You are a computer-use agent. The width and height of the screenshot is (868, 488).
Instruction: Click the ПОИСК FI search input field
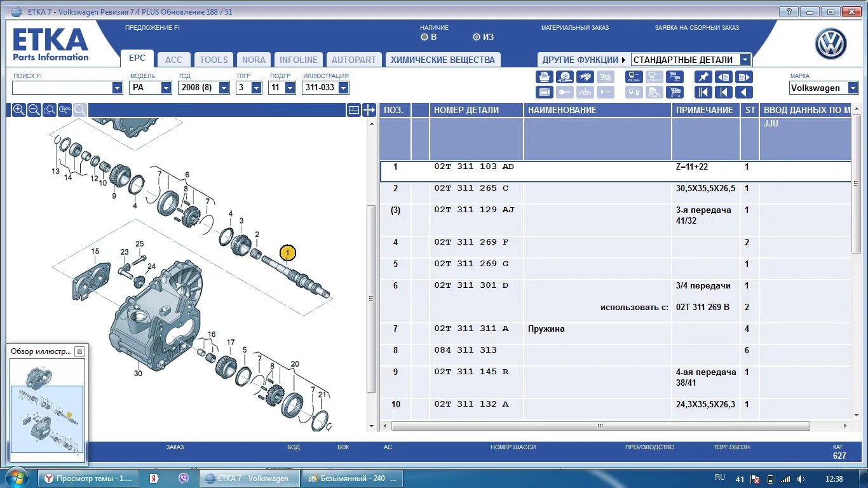click(x=62, y=88)
